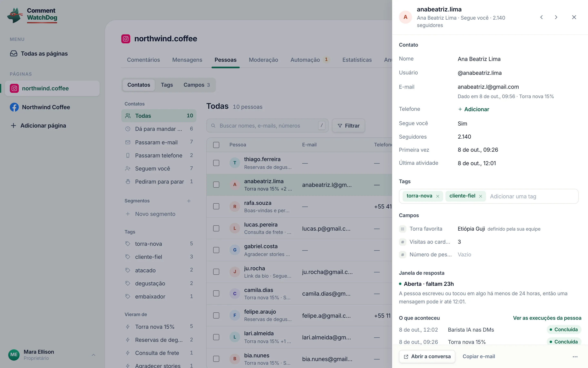
Task: Switch to the Mensagens tab
Action: [187, 60]
